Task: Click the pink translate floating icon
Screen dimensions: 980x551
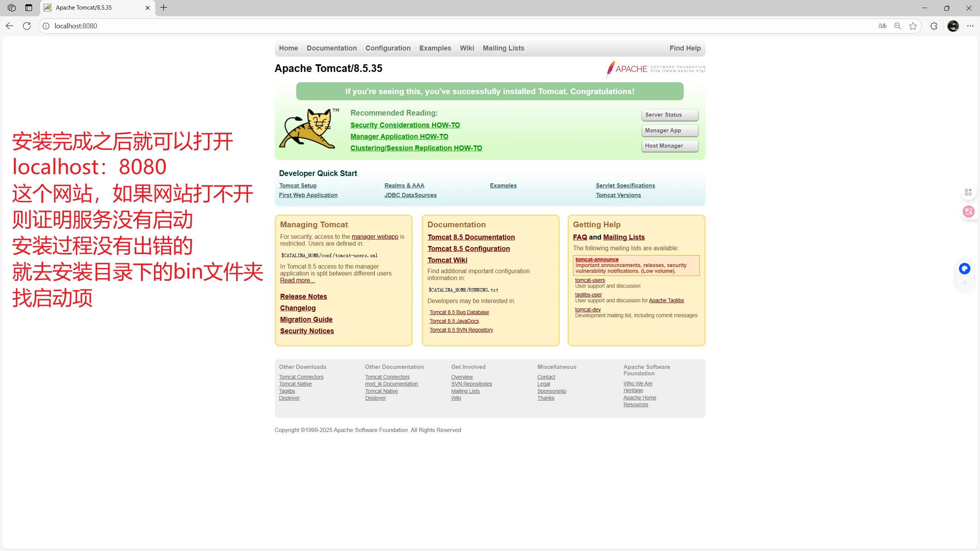Action: (969, 212)
